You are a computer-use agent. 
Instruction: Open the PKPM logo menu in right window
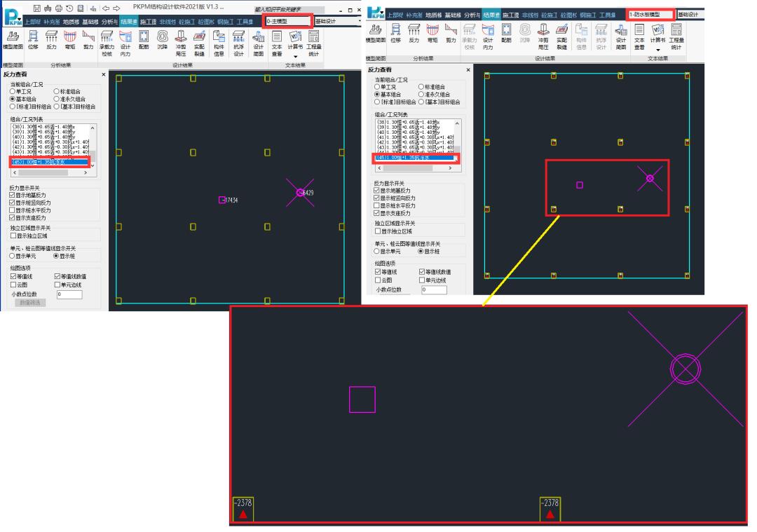click(376, 12)
